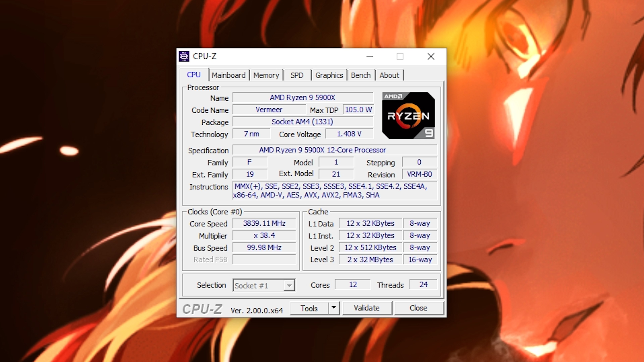
Task: Switch to the Mainboard tab
Action: (x=228, y=75)
